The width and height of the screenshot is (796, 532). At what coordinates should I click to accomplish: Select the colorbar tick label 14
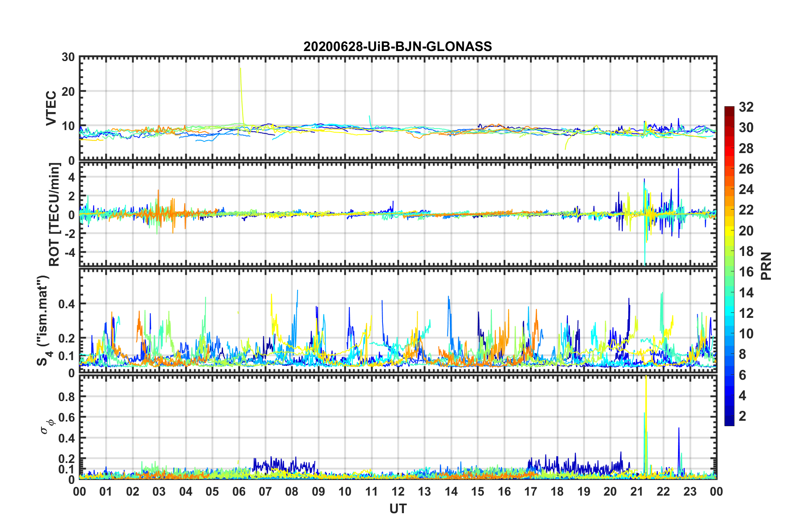746,292
